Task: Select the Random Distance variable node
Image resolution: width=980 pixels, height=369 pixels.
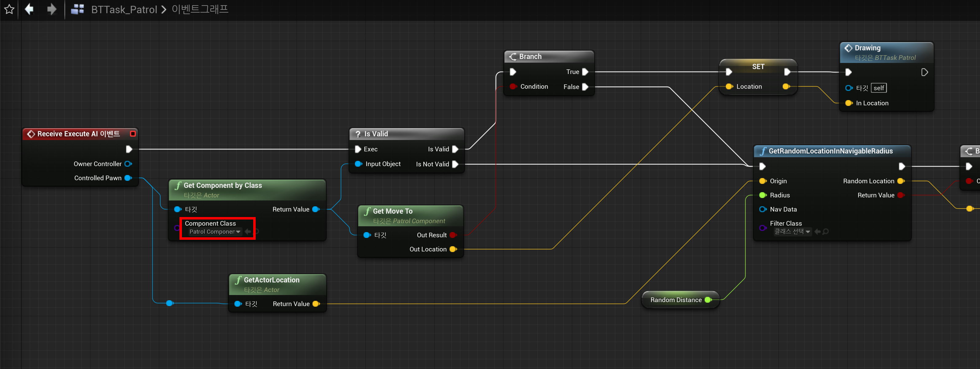Action: 676,300
